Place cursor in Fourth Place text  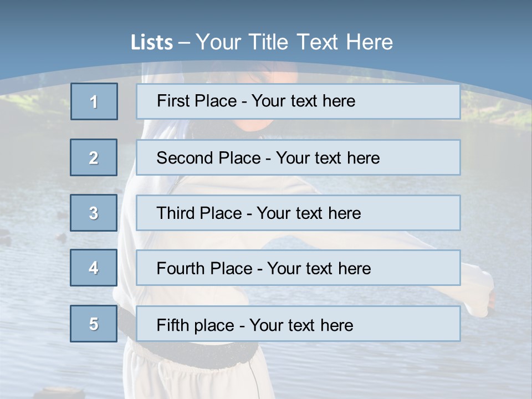coord(264,268)
